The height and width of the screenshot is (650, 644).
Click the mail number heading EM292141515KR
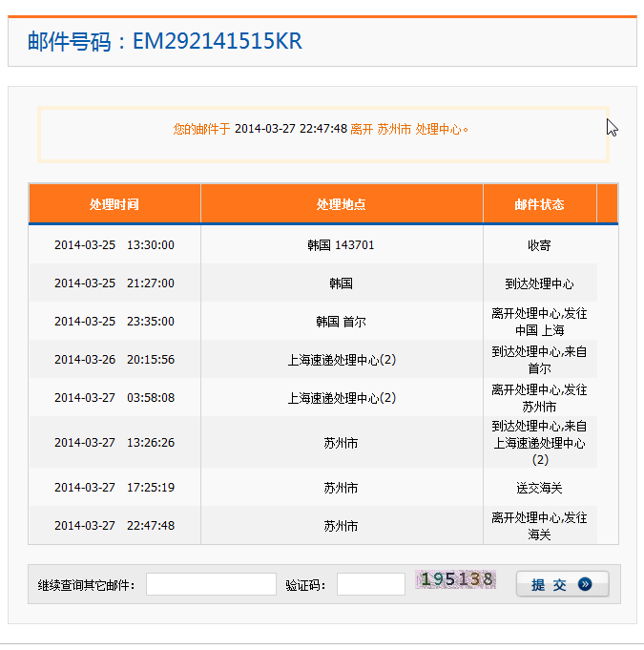click(165, 41)
